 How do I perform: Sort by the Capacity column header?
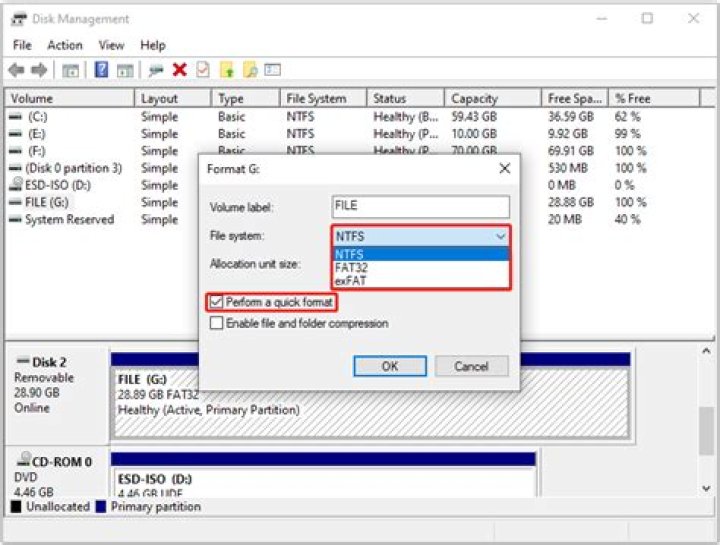[493, 98]
